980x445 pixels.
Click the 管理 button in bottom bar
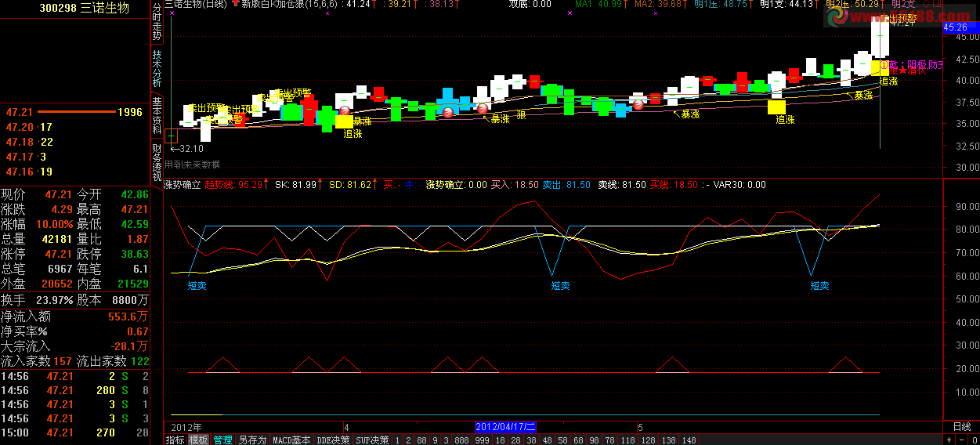coord(223,440)
